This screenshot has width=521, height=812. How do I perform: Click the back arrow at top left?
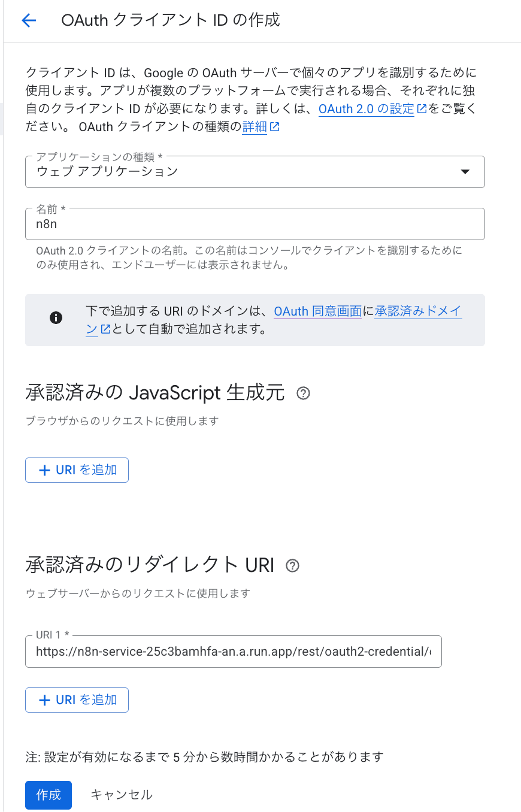click(x=29, y=20)
